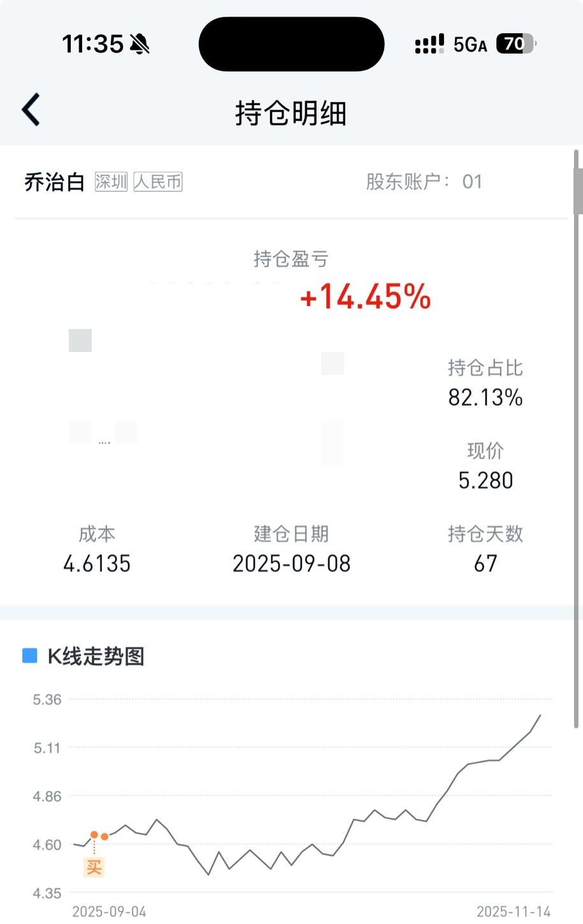The width and height of the screenshot is (583, 924).
Task: Tap the 建仓日期 2025-09-08 date
Action: pyautogui.click(x=291, y=563)
